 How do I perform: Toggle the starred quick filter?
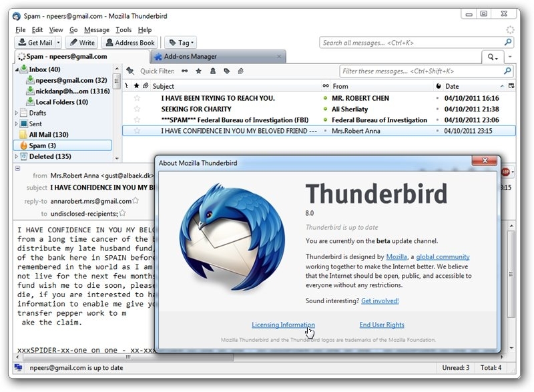coord(198,71)
